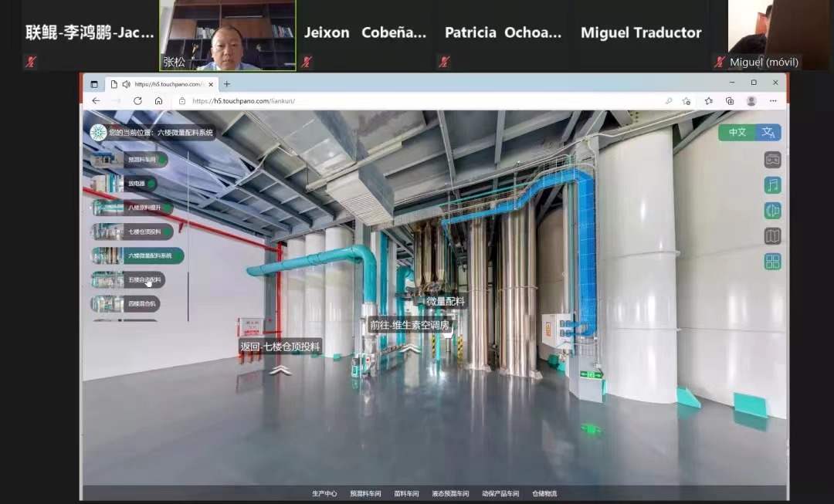Open the VR glasses mode icon
Viewport: 834px width, 504px height.
click(772, 160)
